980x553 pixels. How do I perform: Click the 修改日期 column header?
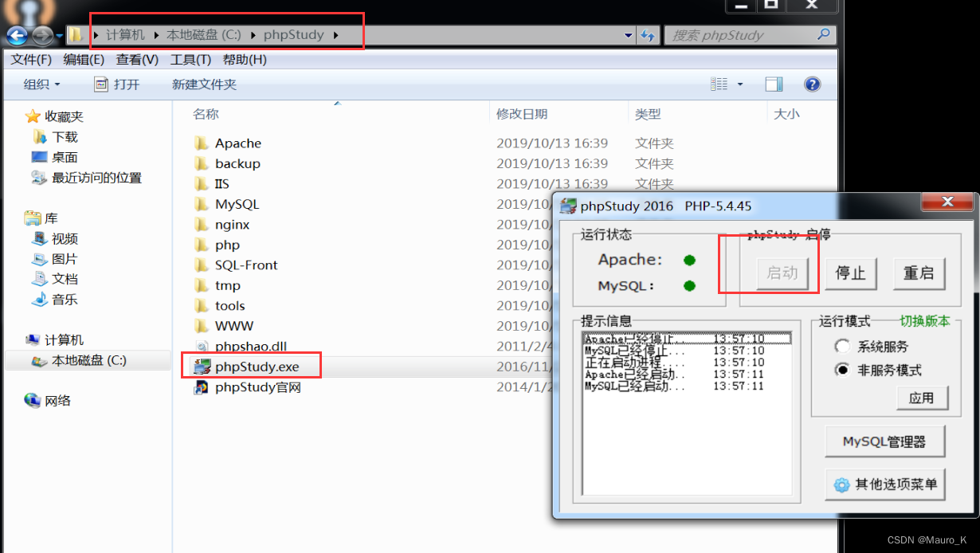(522, 114)
